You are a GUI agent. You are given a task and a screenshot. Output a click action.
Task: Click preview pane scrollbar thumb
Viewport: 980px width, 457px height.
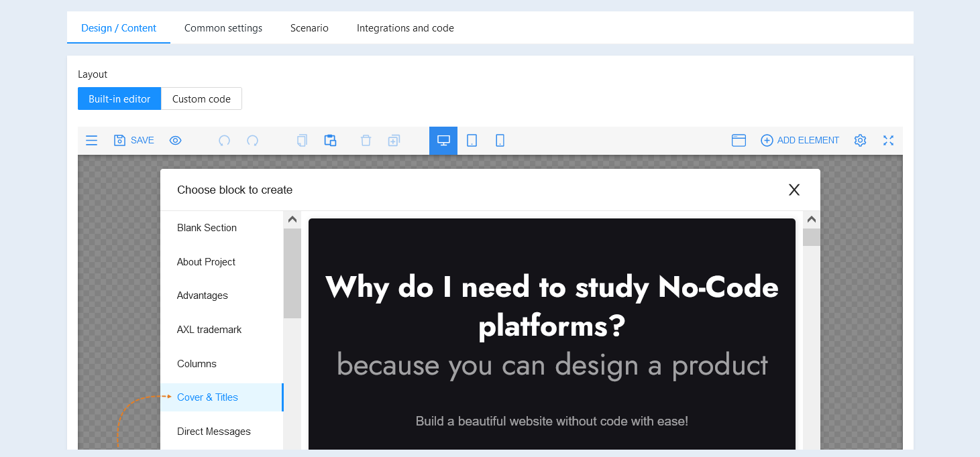812,237
